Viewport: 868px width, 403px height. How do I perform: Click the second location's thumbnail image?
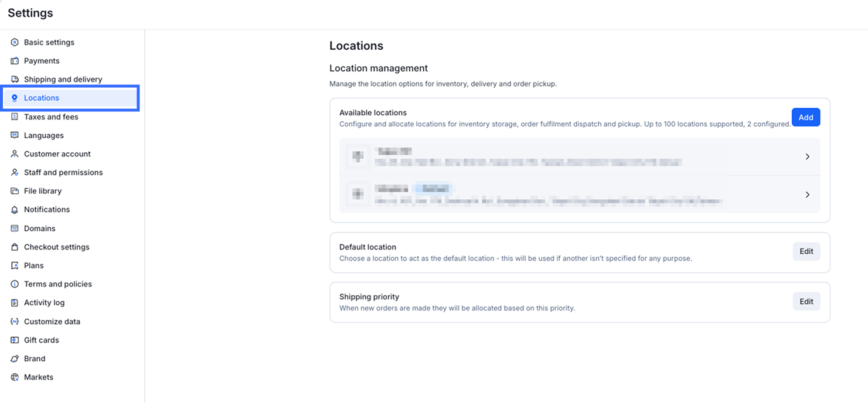pyautogui.click(x=358, y=193)
